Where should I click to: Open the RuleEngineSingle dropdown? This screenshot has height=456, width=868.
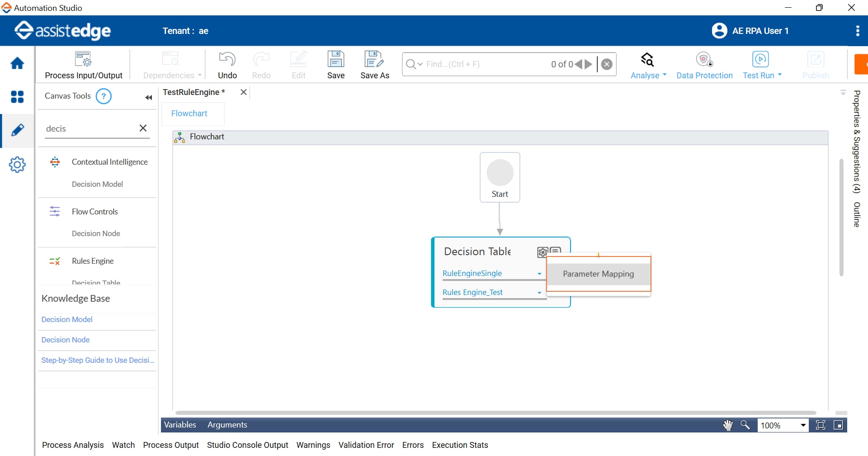point(539,274)
